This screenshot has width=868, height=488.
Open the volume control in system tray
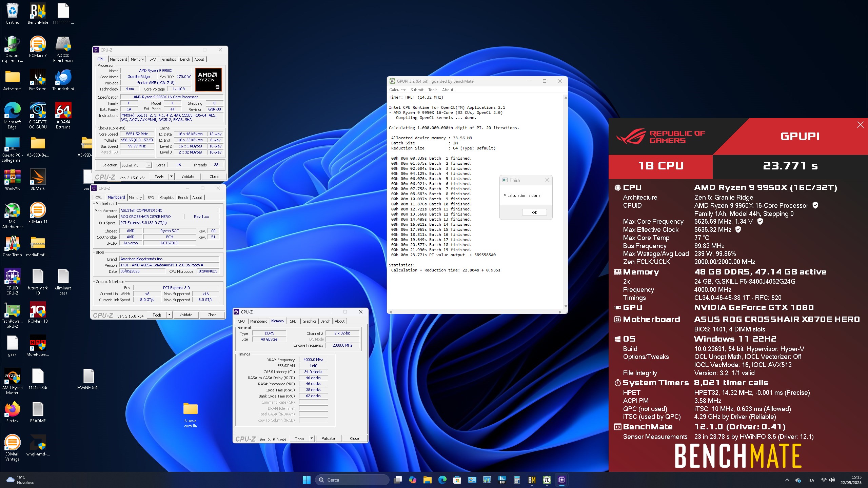point(832,480)
